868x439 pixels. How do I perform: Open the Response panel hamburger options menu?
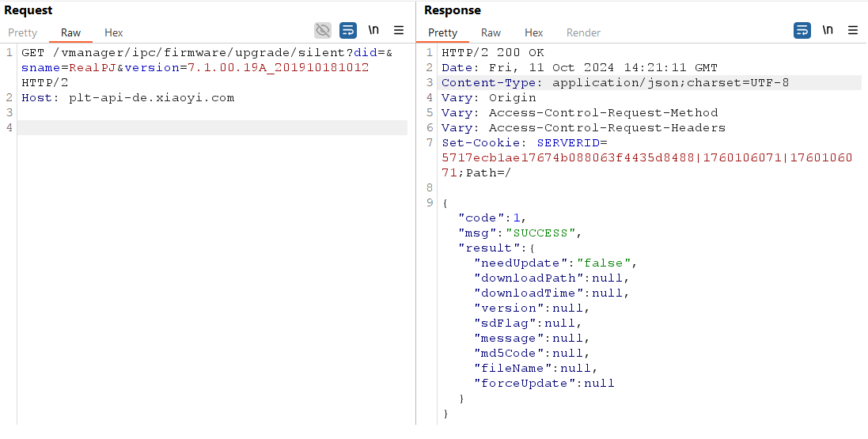(853, 31)
